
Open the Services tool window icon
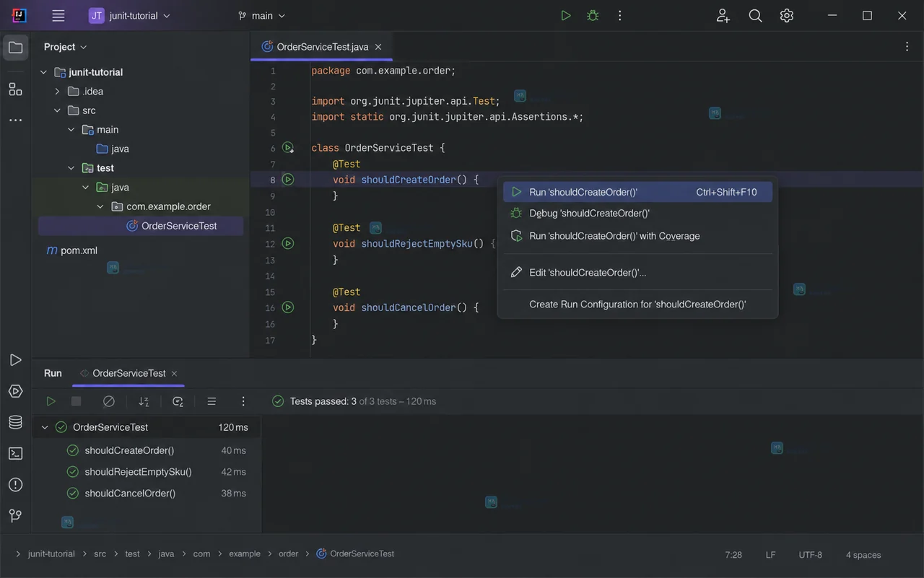coord(15,391)
